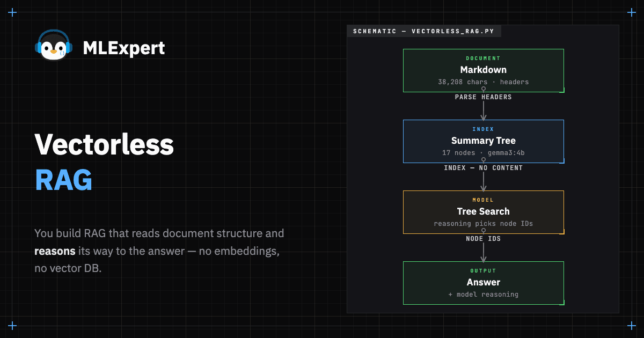Image resolution: width=644 pixels, height=338 pixels.
Task: Click the MLExpert brand name text
Action: (x=124, y=48)
